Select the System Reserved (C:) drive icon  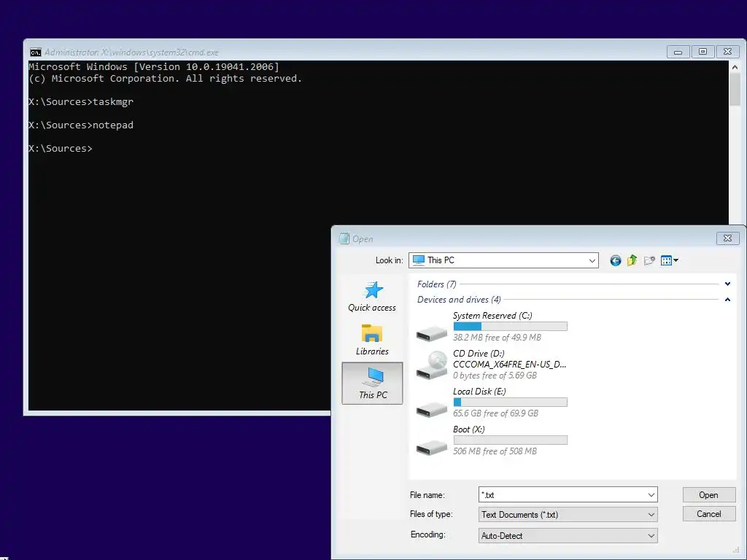[432, 332]
